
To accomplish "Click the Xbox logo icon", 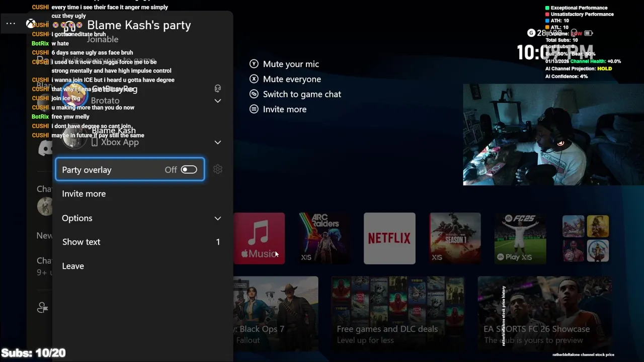I will pyautogui.click(x=31, y=24).
